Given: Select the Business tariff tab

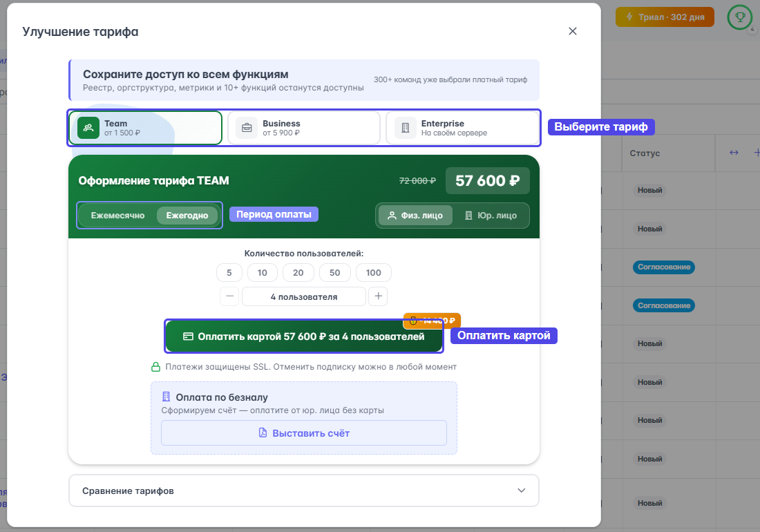Looking at the screenshot, I should click(304, 128).
